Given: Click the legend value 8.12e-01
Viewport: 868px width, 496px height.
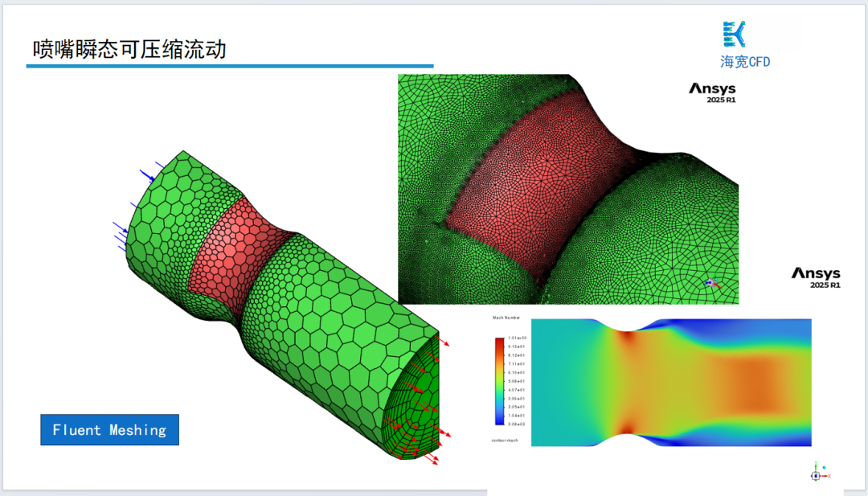Looking at the screenshot, I should pos(517,355).
